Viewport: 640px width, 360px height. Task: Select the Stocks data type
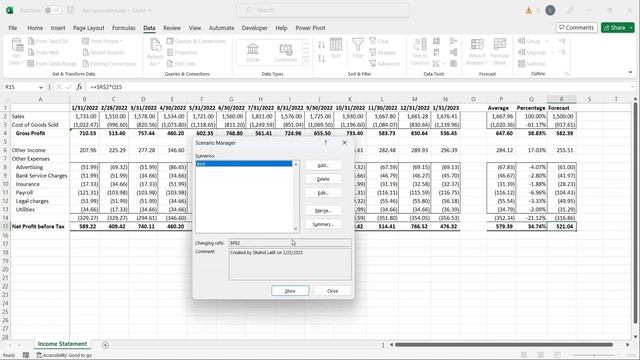coord(253,53)
